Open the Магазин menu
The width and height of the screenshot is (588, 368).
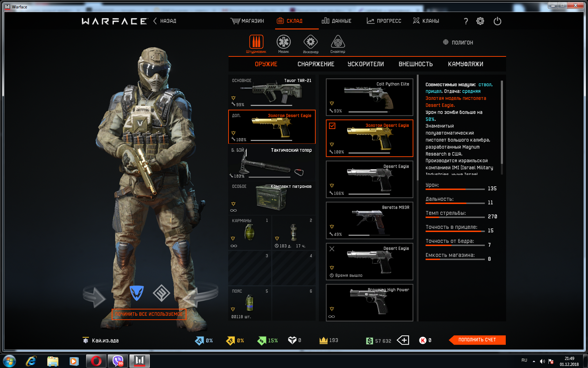pos(247,21)
